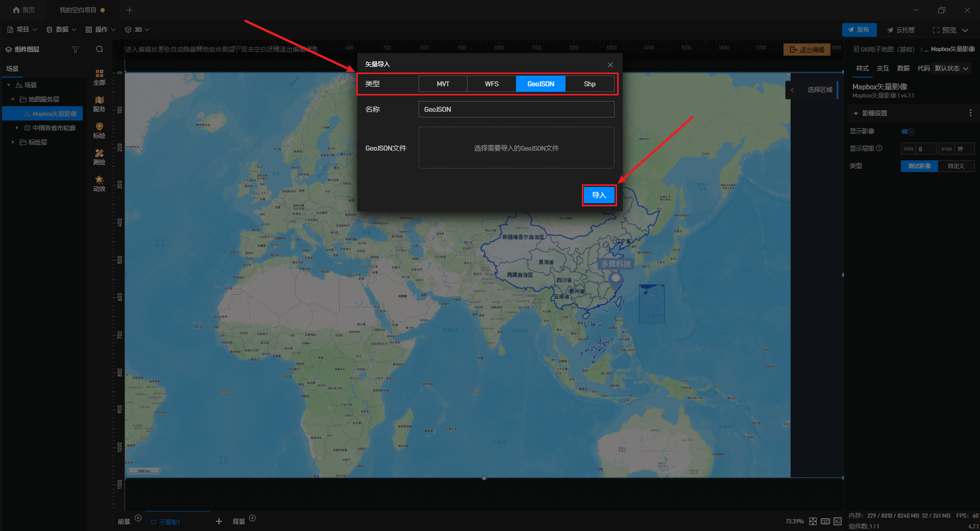The height and width of the screenshot is (531, 980).
Task: Switch to the 交互 tab
Action: click(x=883, y=68)
